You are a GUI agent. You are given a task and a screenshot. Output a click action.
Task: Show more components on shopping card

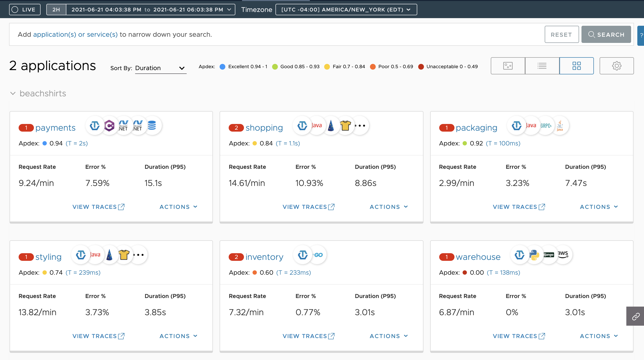[360, 126]
